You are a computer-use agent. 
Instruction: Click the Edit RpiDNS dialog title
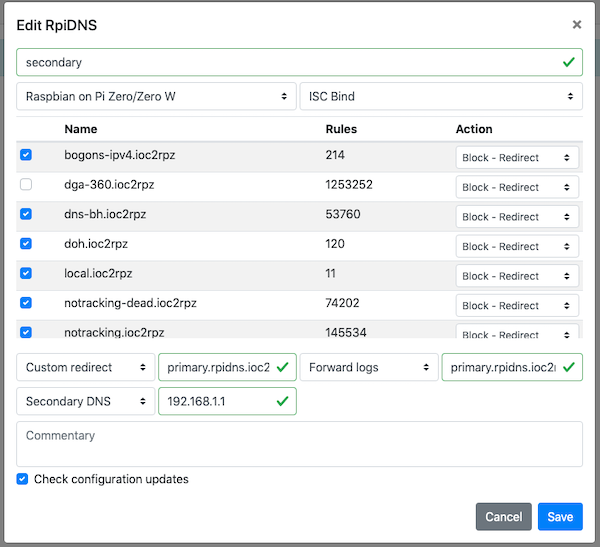57,25
